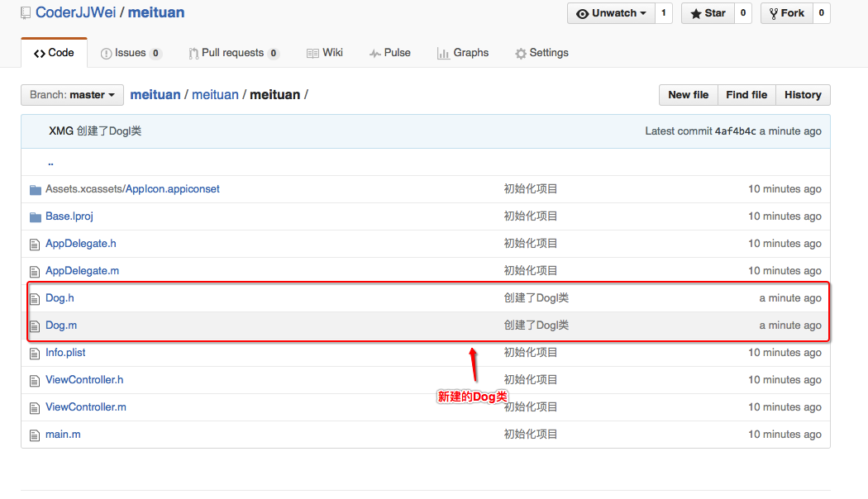Open the Info.plist file
This screenshot has height=499, width=868.
tap(65, 353)
